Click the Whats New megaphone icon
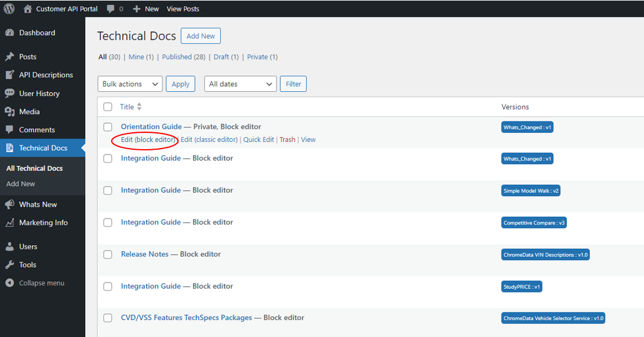This screenshot has height=337, width=644. (x=10, y=205)
